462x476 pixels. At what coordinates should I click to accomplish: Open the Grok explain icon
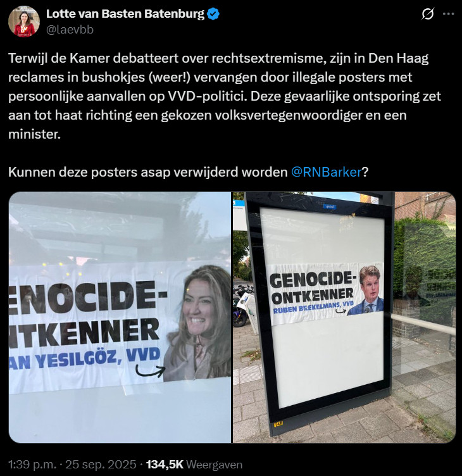427,14
